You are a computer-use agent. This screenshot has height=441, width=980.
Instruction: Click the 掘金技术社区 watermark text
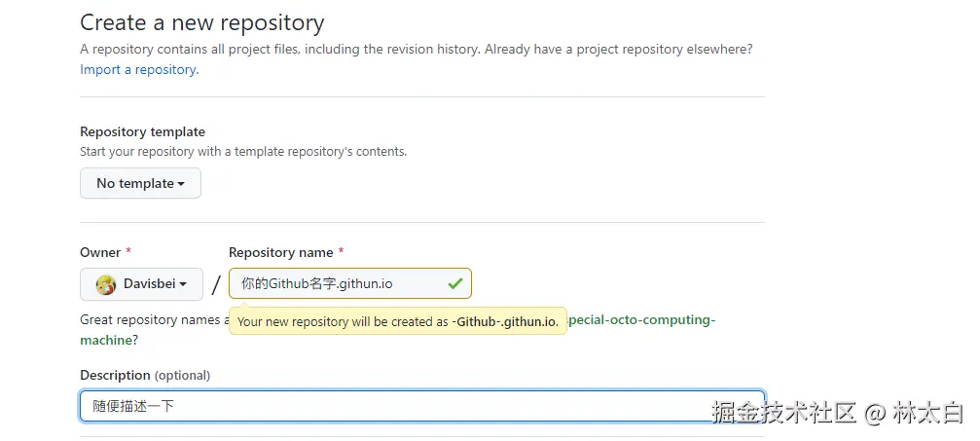pos(783,412)
